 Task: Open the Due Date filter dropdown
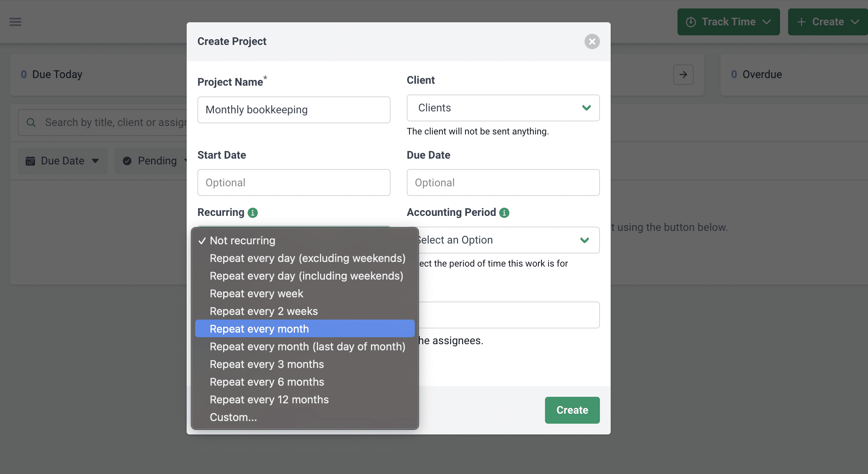click(63, 161)
